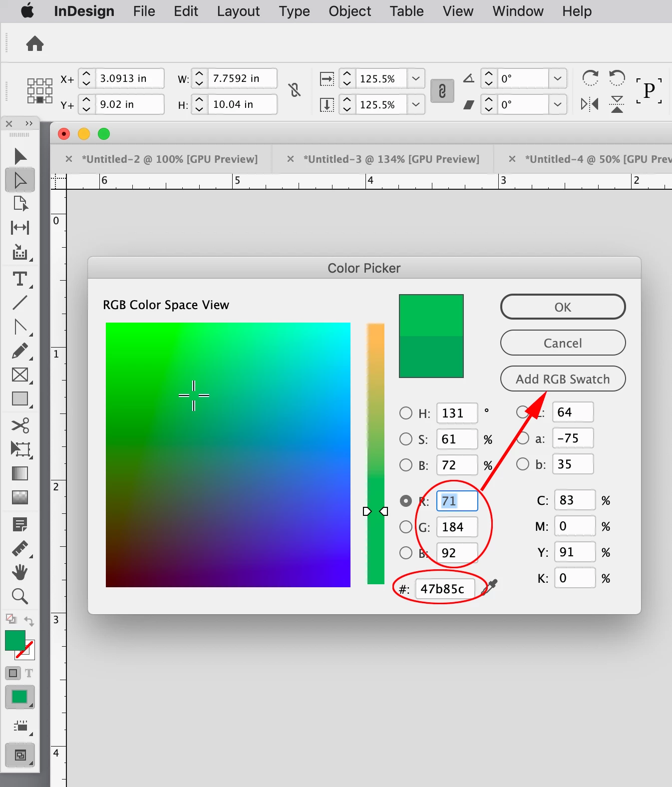Select the H hue radio button
Image resolution: width=672 pixels, height=787 pixels.
tap(406, 413)
